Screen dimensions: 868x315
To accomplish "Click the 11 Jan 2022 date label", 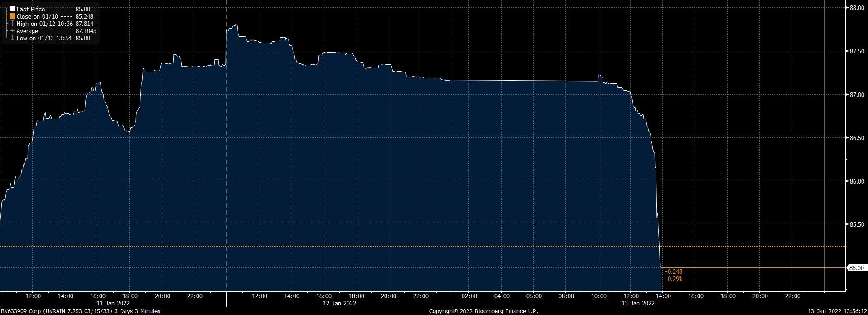I will tap(114, 303).
